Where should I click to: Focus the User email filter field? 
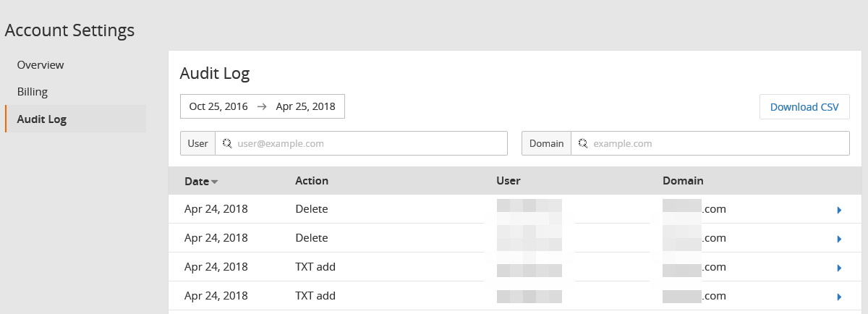[361, 143]
